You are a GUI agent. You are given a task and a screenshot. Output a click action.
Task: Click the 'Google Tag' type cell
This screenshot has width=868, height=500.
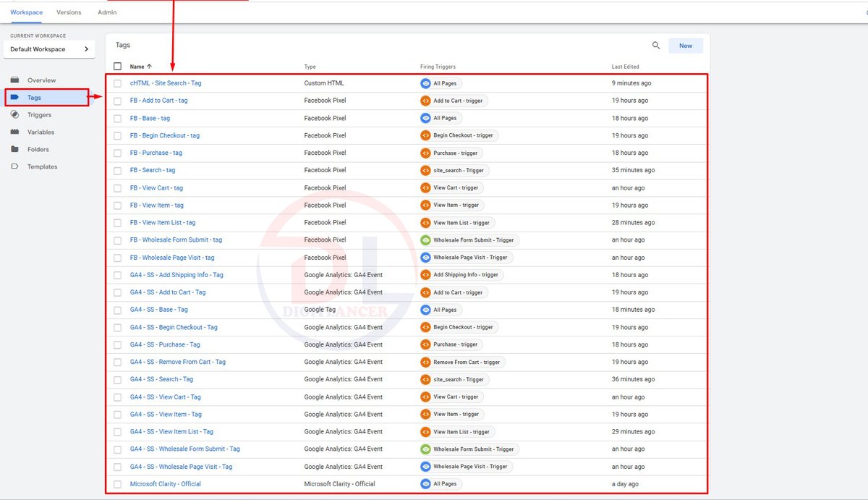click(320, 310)
